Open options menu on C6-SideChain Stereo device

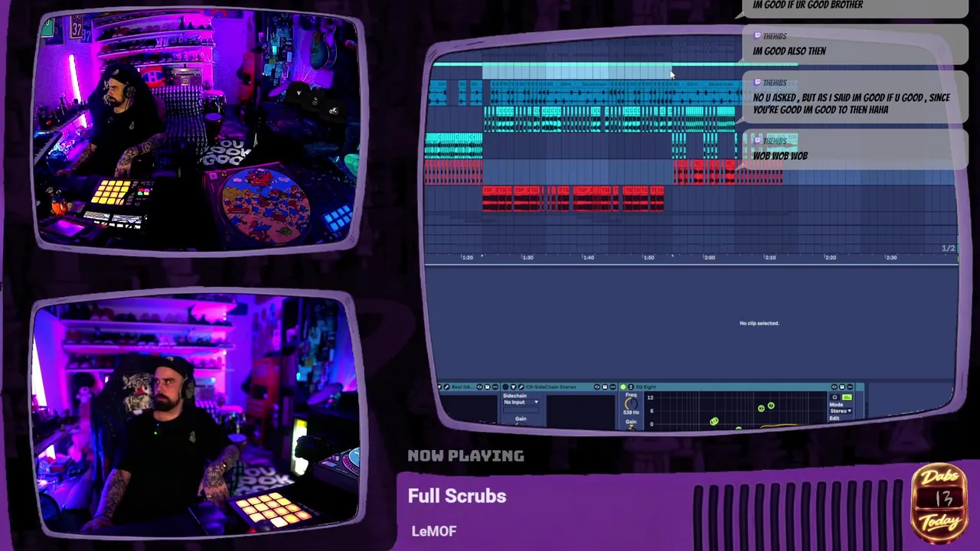pos(612,386)
